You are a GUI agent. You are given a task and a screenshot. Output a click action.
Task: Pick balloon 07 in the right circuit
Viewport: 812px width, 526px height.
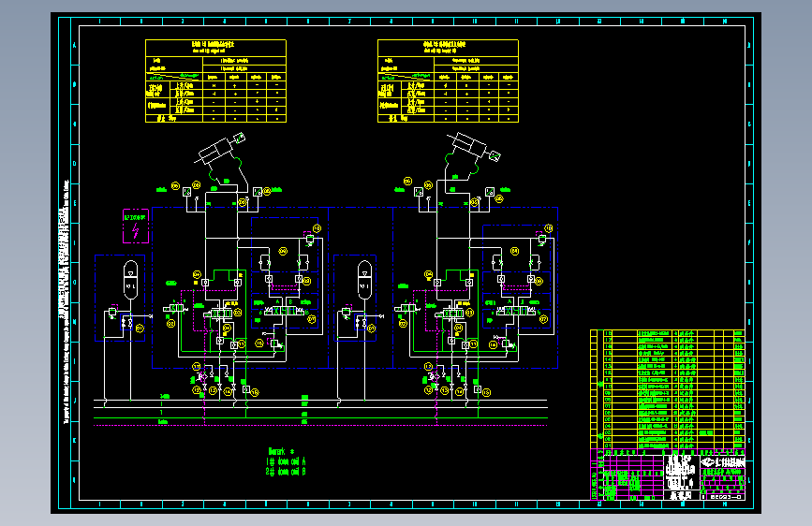point(543,319)
